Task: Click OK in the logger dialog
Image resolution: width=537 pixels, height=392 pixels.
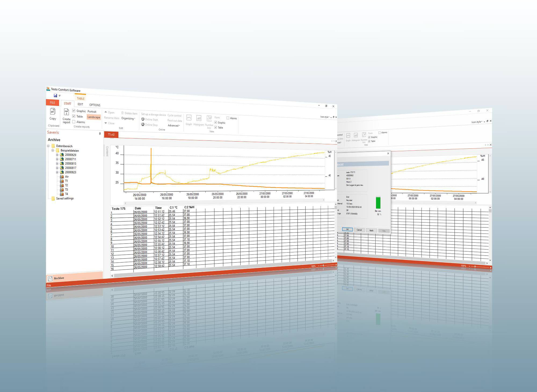Action: pos(347,229)
